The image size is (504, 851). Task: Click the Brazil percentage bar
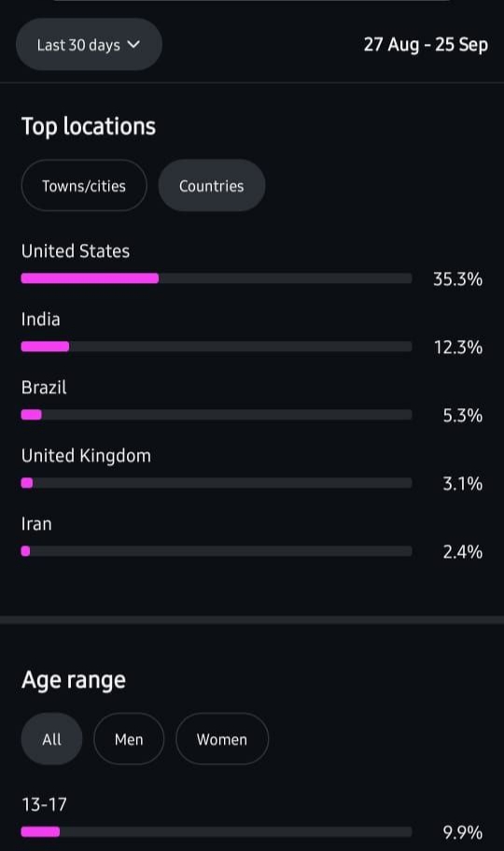217,415
